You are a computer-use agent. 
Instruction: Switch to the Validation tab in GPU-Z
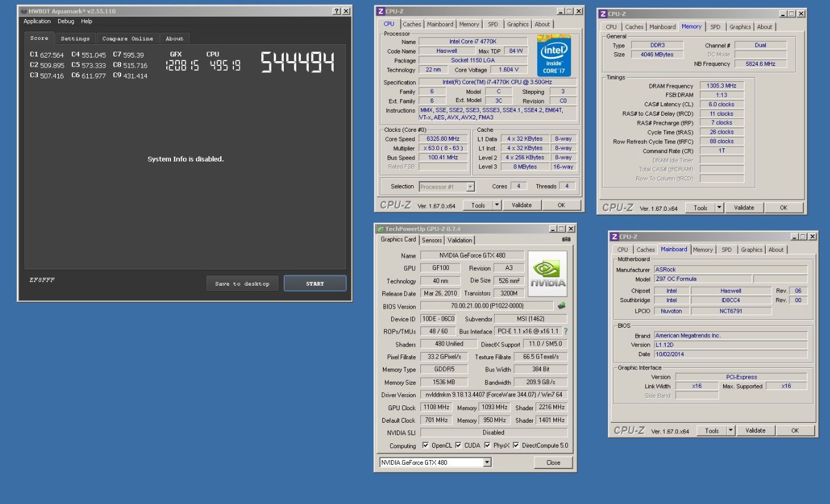pos(460,240)
